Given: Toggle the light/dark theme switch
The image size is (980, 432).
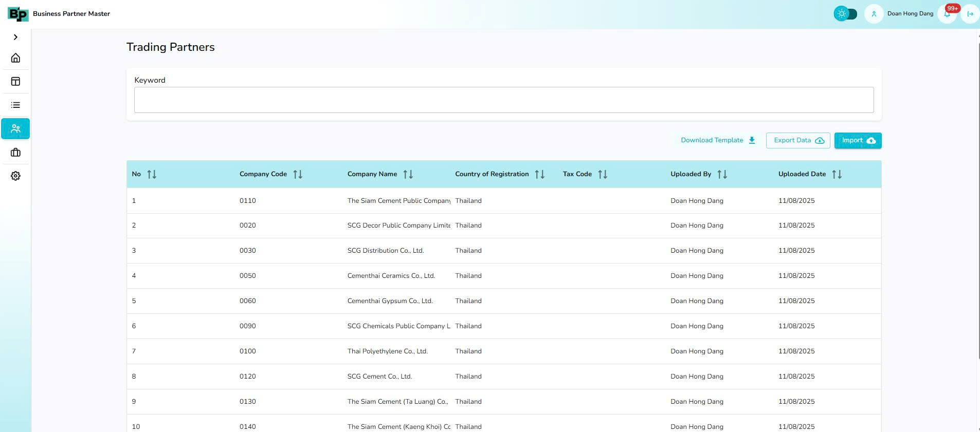Looking at the screenshot, I should tap(845, 14).
